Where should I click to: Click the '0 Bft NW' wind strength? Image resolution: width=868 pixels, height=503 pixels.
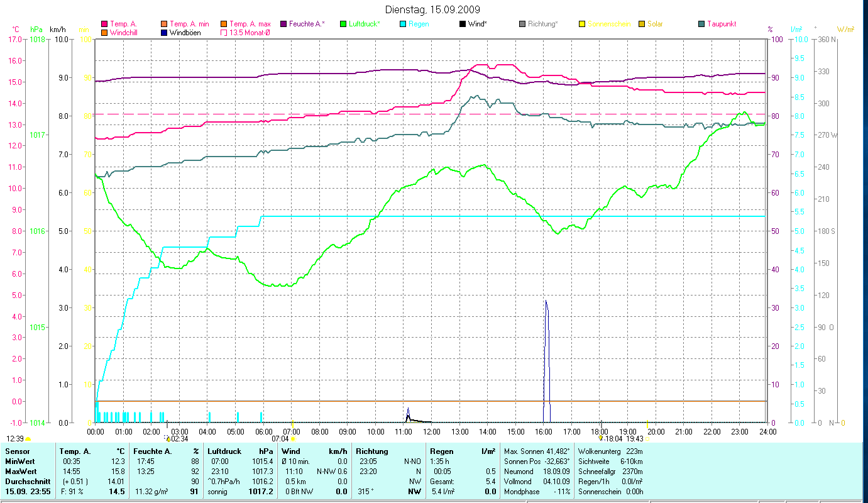pyautogui.click(x=298, y=492)
